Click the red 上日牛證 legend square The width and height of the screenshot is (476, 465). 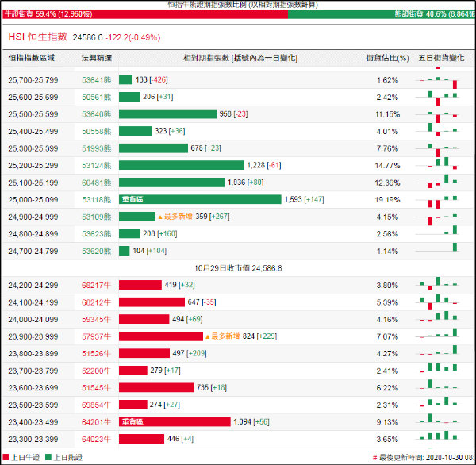pos(6,457)
